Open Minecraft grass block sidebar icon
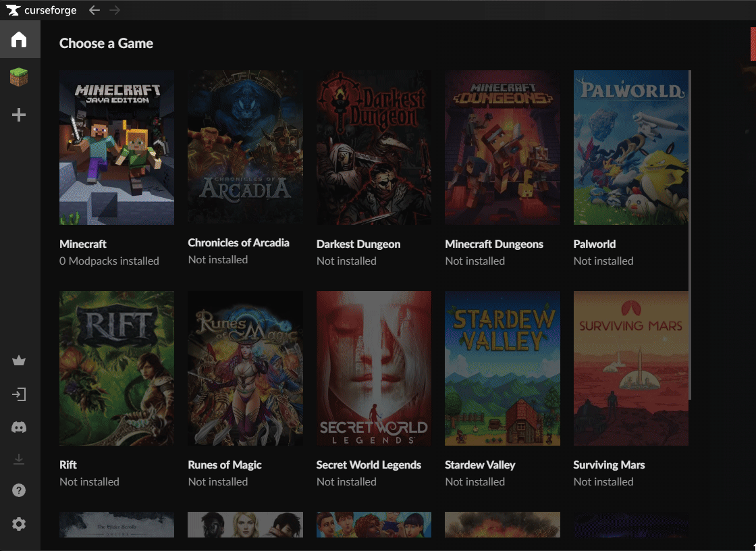This screenshot has width=756, height=551. click(x=19, y=77)
